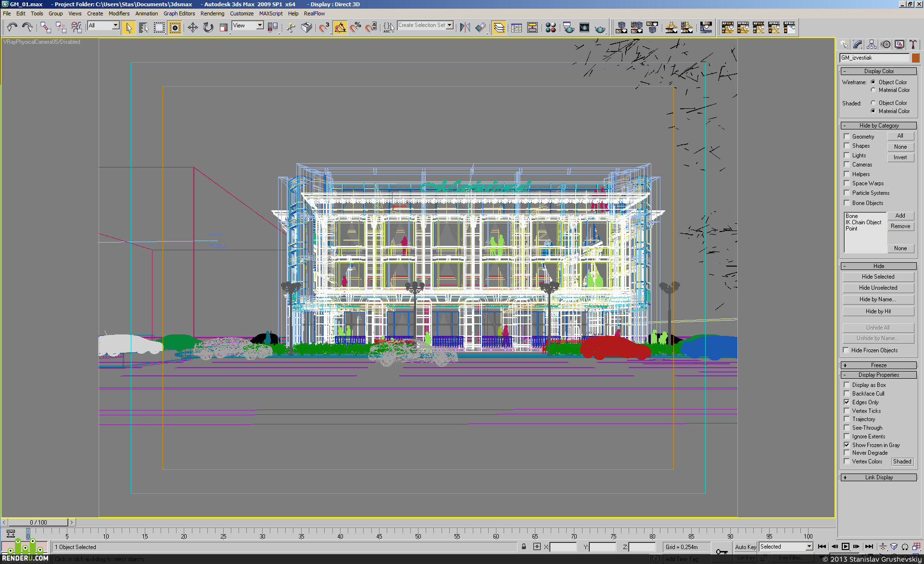Click the Hide by Name button
924x564 pixels.
point(878,299)
